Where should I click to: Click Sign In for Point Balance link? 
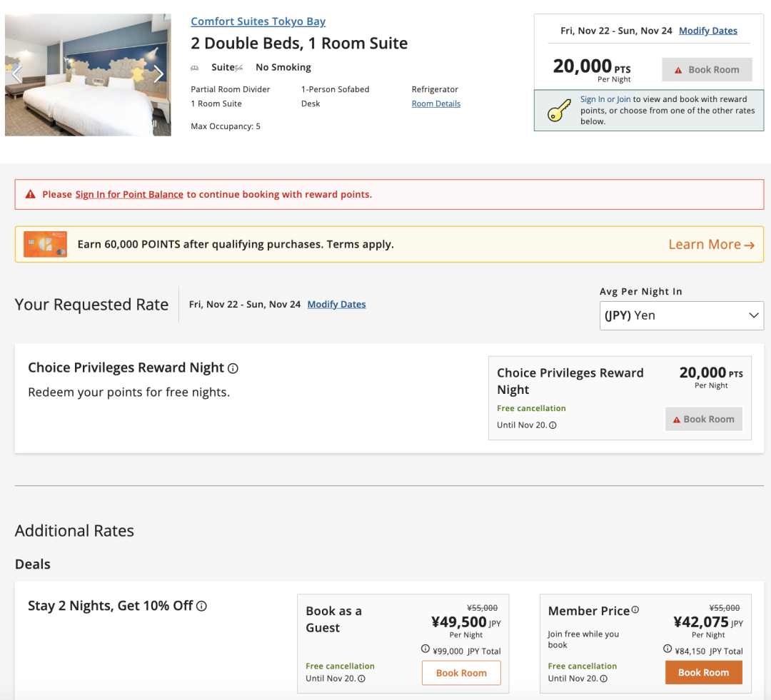pos(129,194)
